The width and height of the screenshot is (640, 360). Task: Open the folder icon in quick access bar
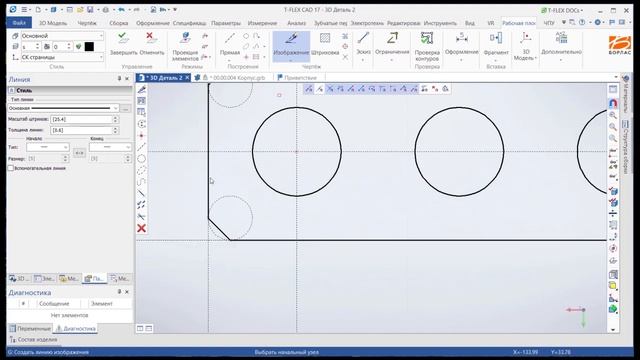tap(80, 9)
